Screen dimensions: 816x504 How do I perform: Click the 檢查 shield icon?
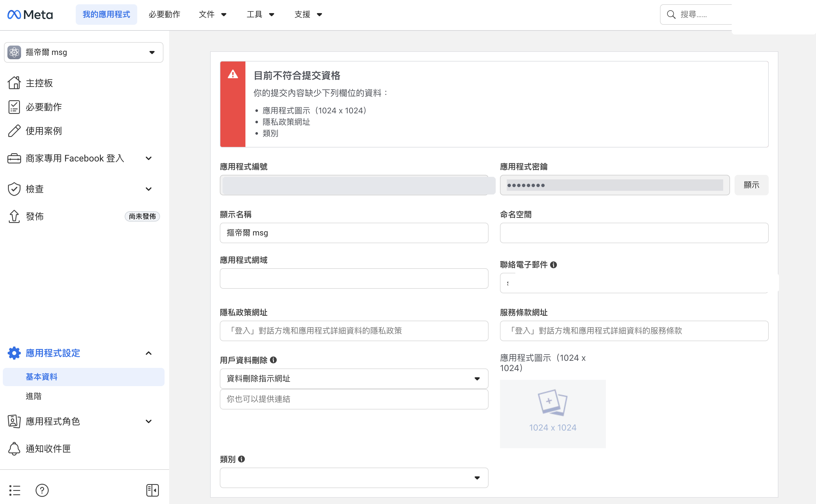14,189
